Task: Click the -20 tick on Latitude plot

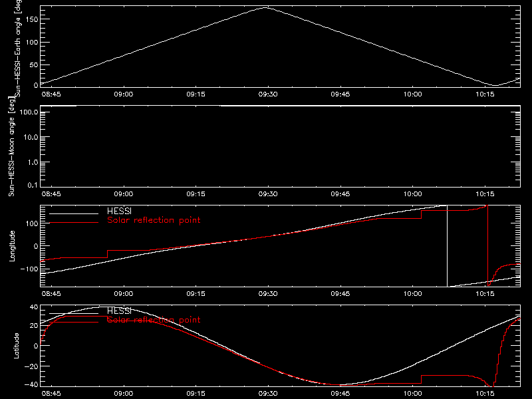Action: (31, 366)
